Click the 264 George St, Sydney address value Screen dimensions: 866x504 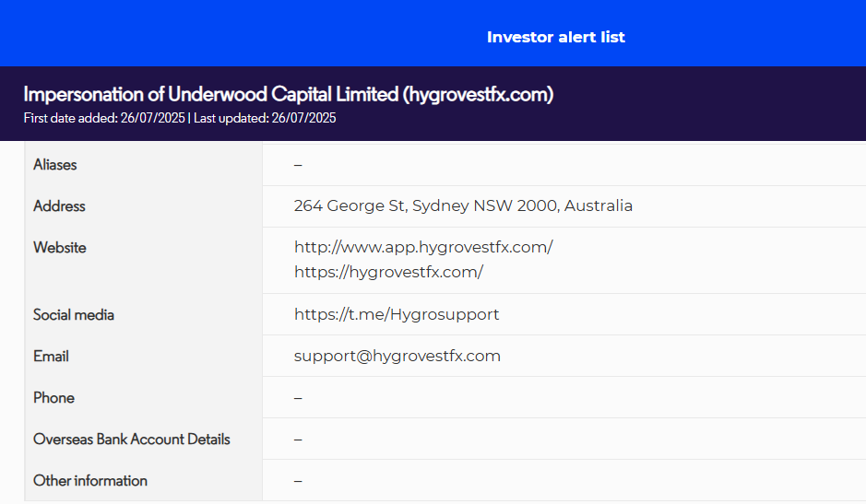(x=463, y=205)
